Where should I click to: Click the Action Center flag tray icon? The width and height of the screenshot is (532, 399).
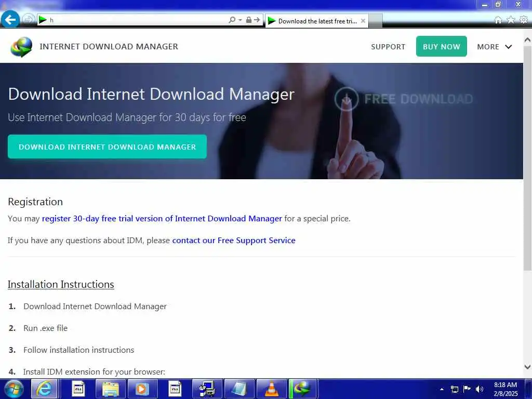(467, 389)
